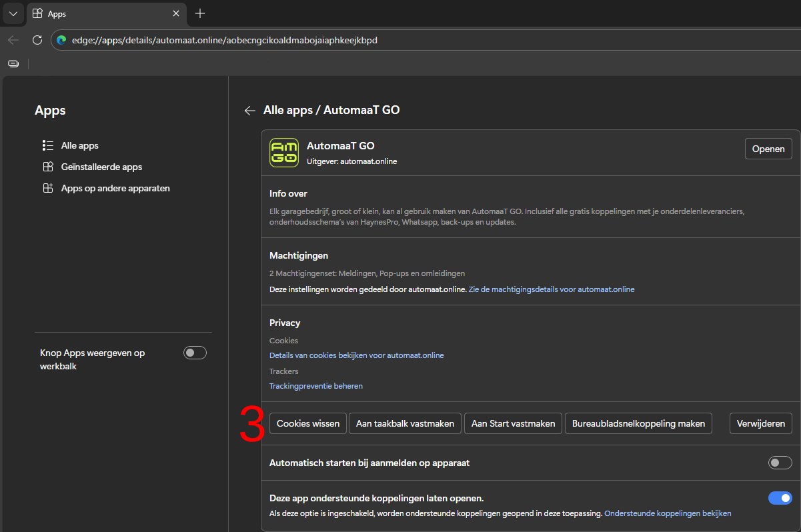The image size is (801, 532).
Task: Click the Uitgever: automaat.online text
Action: pyautogui.click(x=351, y=161)
